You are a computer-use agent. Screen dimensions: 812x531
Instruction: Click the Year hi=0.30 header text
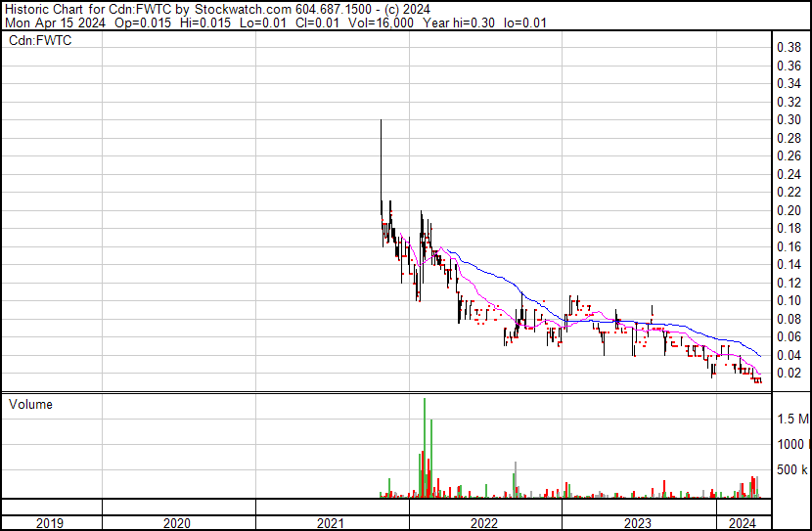[x=459, y=22]
